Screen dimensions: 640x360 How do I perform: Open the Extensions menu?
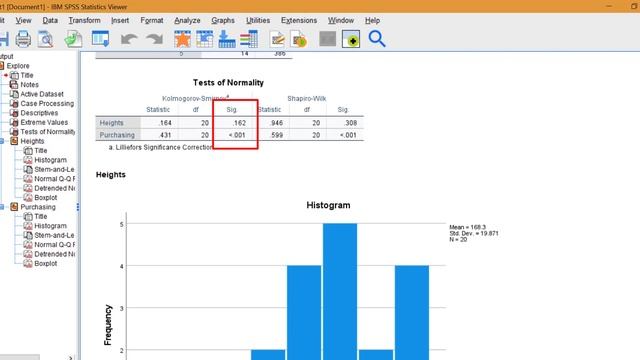point(299,20)
